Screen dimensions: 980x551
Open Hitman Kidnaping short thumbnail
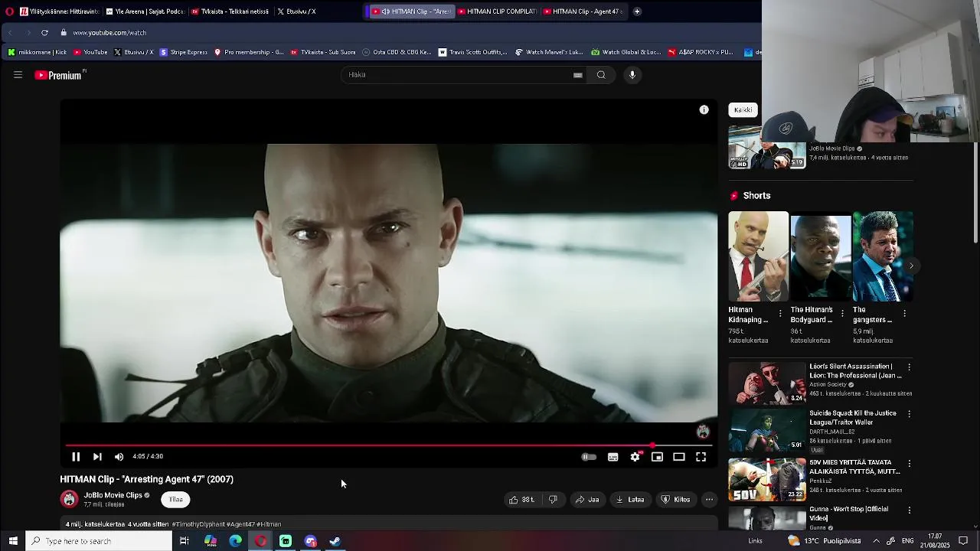point(758,256)
